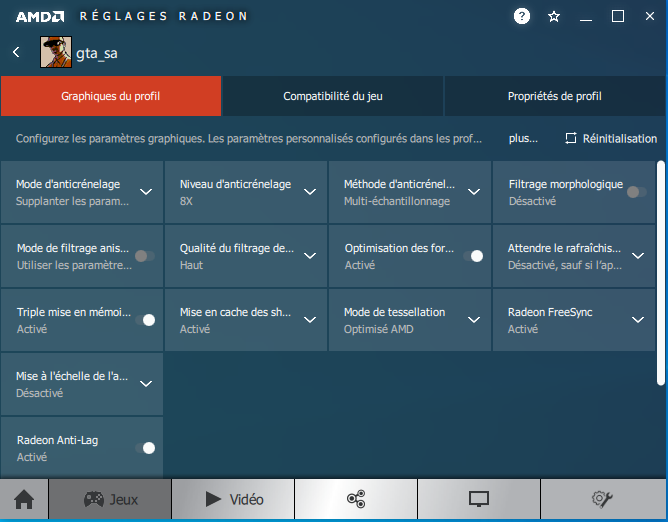Click the gta_sa game thumbnail

tap(56, 52)
